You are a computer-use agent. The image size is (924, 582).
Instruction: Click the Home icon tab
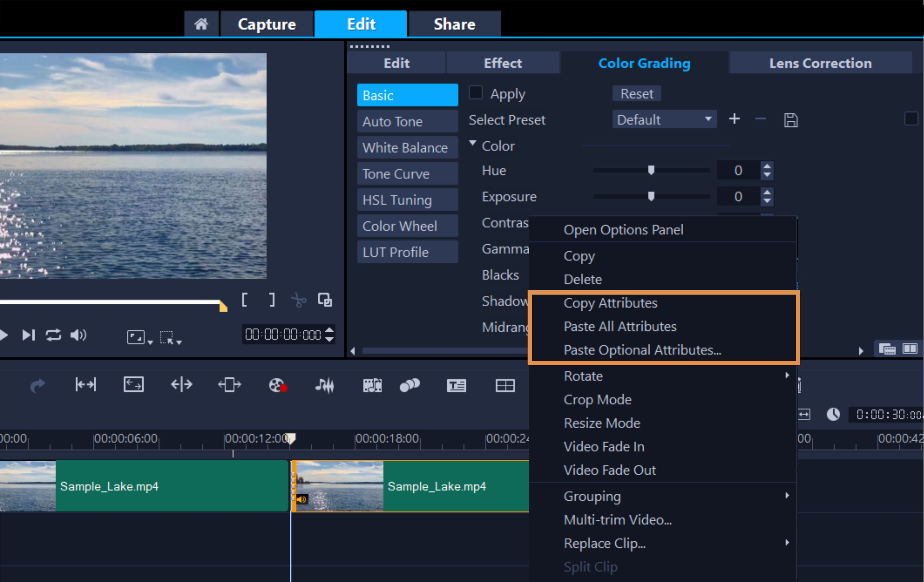pos(201,24)
